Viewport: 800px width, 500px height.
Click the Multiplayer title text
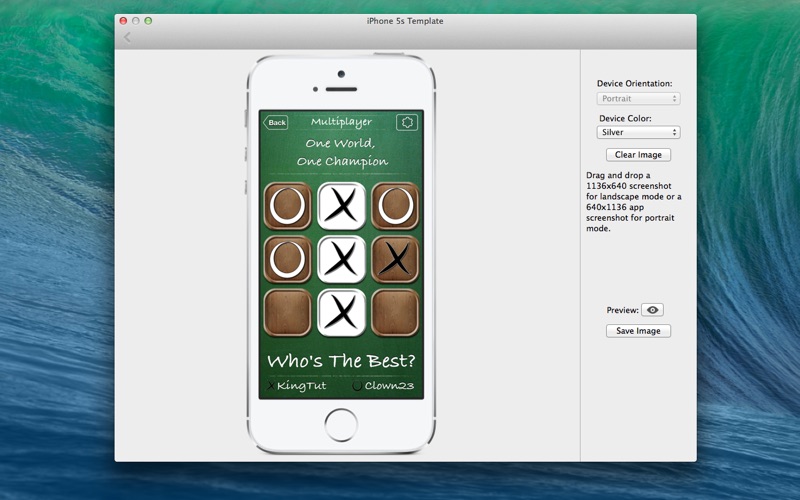[341, 122]
